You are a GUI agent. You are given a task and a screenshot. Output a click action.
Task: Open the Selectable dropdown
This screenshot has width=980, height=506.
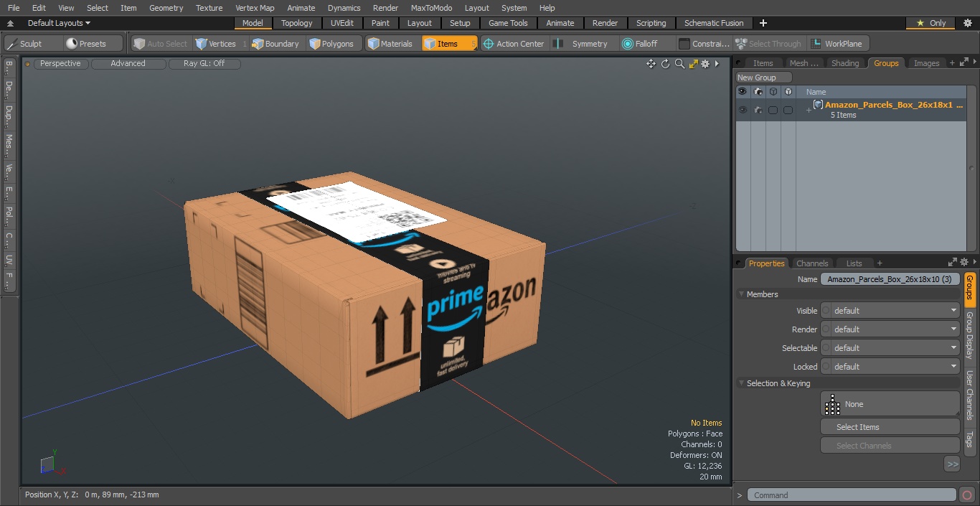[895, 348]
